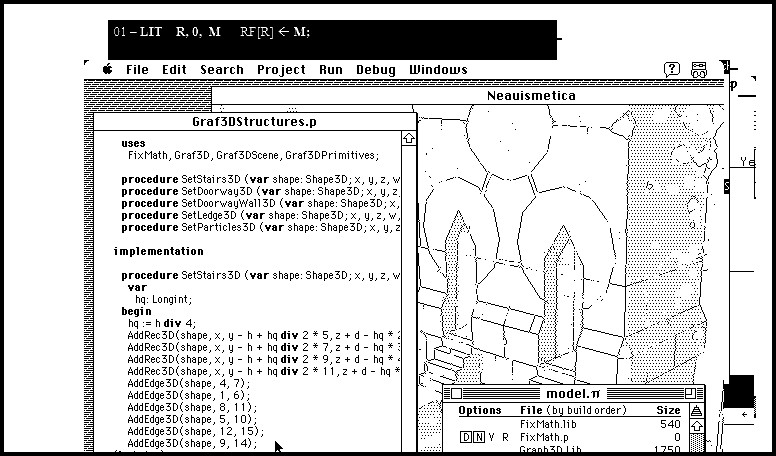Image resolution: width=776 pixels, height=456 pixels.
Task: Open the Apple menu
Action: pos(107,69)
